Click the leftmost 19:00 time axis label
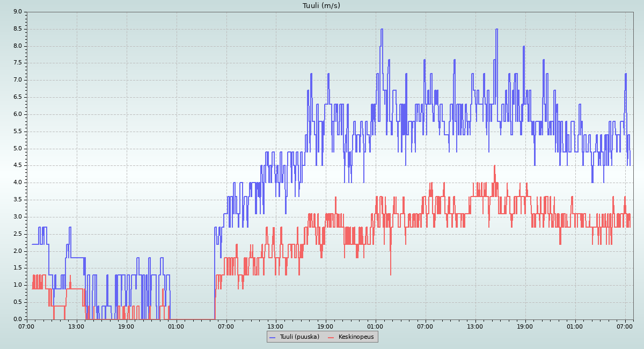Image resolution: width=644 pixels, height=349 pixels. [x=127, y=326]
